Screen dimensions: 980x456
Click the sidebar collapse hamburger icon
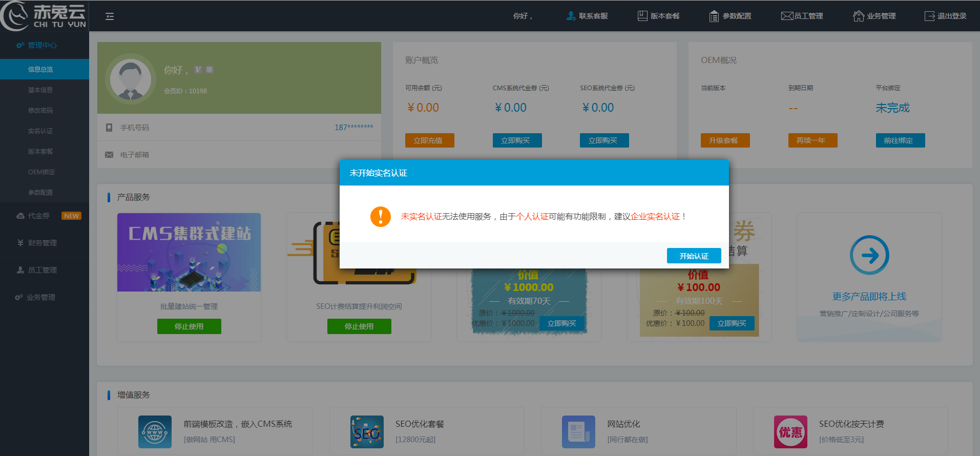click(x=110, y=16)
